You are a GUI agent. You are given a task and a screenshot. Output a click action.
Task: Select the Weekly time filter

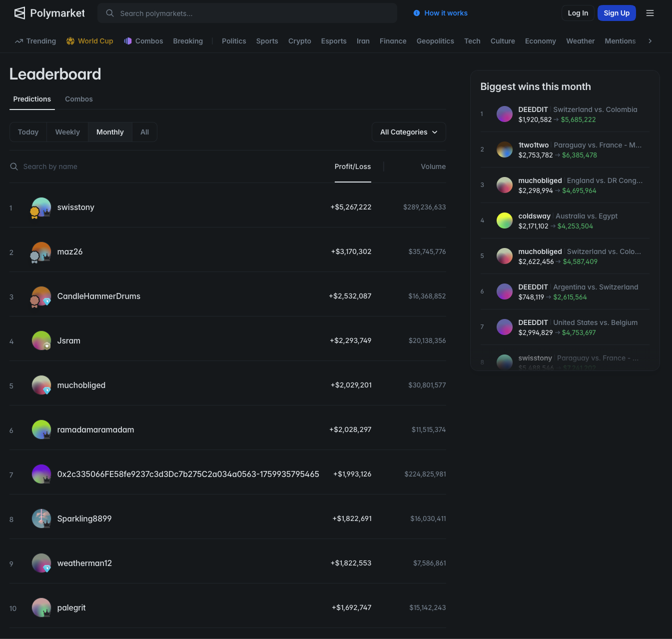67,132
